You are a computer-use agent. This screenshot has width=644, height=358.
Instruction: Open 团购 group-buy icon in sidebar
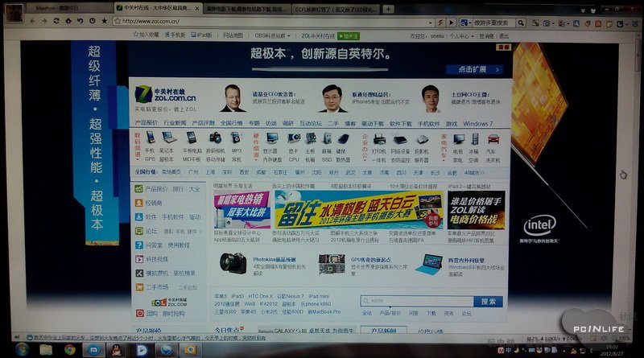tap(139, 313)
